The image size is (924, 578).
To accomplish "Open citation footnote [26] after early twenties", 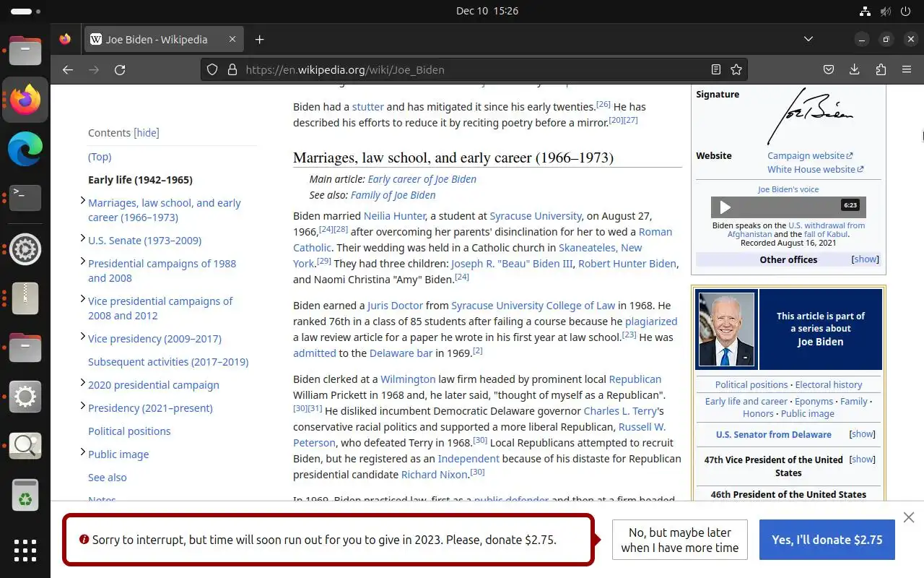I will pos(603,104).
